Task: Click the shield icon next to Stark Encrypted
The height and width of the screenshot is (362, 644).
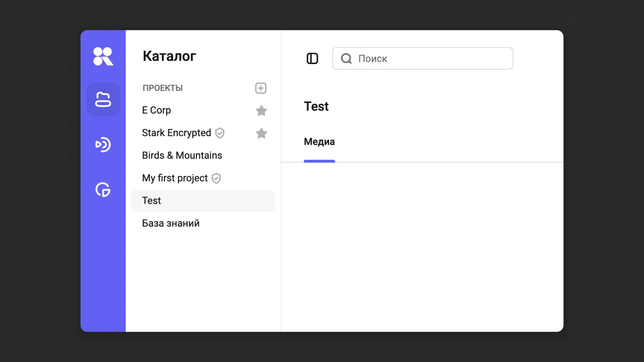Action: (220, 133)
